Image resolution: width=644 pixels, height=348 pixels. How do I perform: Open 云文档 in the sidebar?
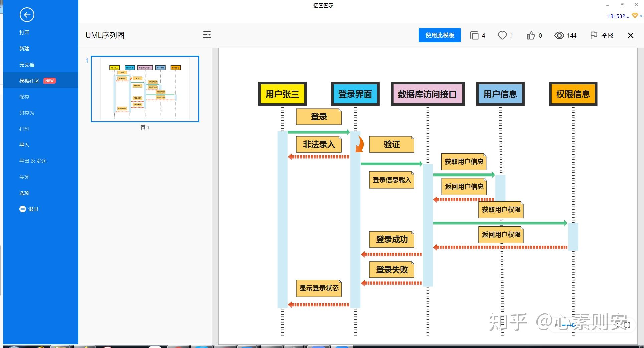click(27, 65)
